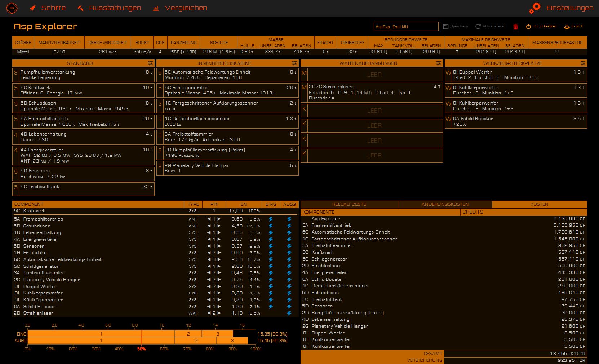Click the right priority arrow for Schubdüsen
The height and width of the screenshot is (364, 599).
219,226
